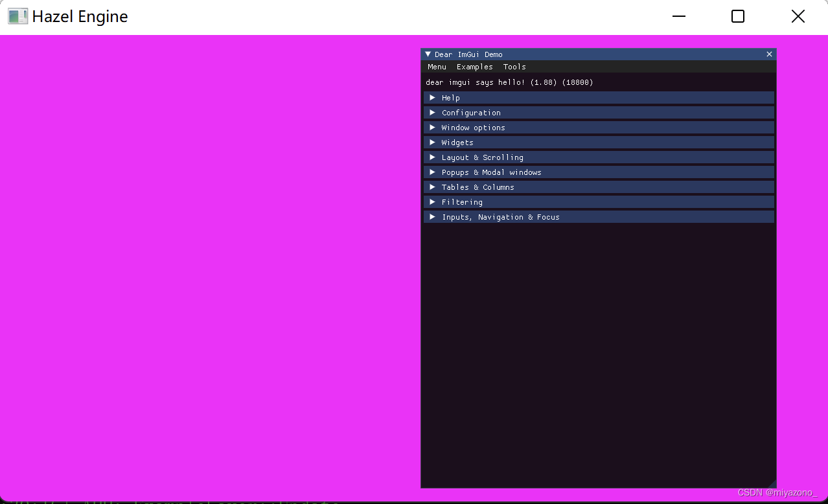828x504 pixels.
Task: Select the arrow icon next to Widgets header
Action: (432, 142)
